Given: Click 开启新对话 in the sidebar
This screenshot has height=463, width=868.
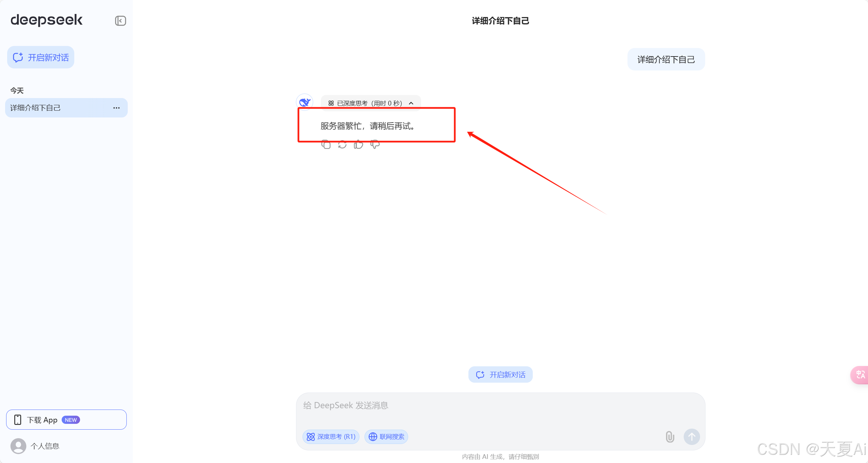Looking at the screenshot, I should (x=41, y=58).
